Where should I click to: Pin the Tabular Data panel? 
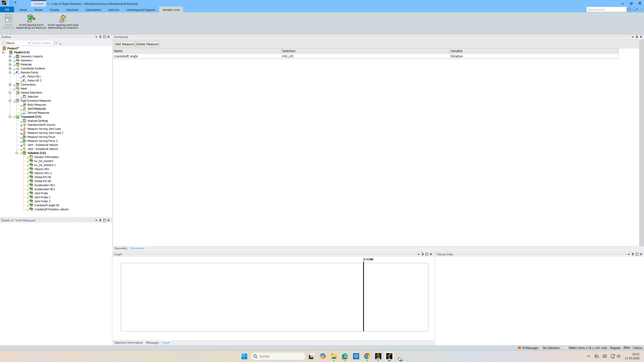coord(633,254)
